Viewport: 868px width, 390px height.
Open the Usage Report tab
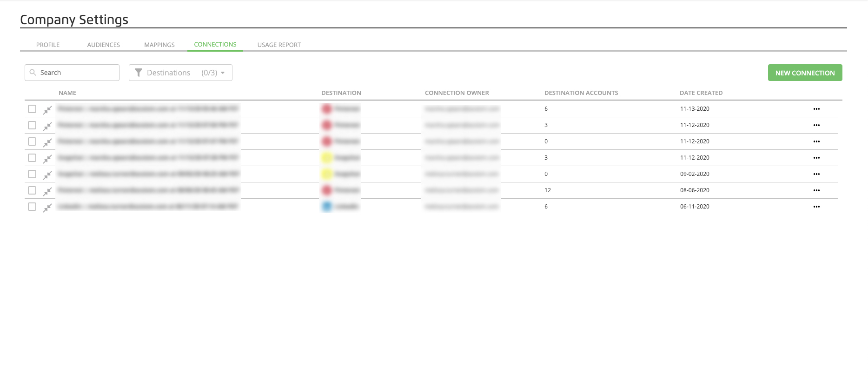click(279, 45)
